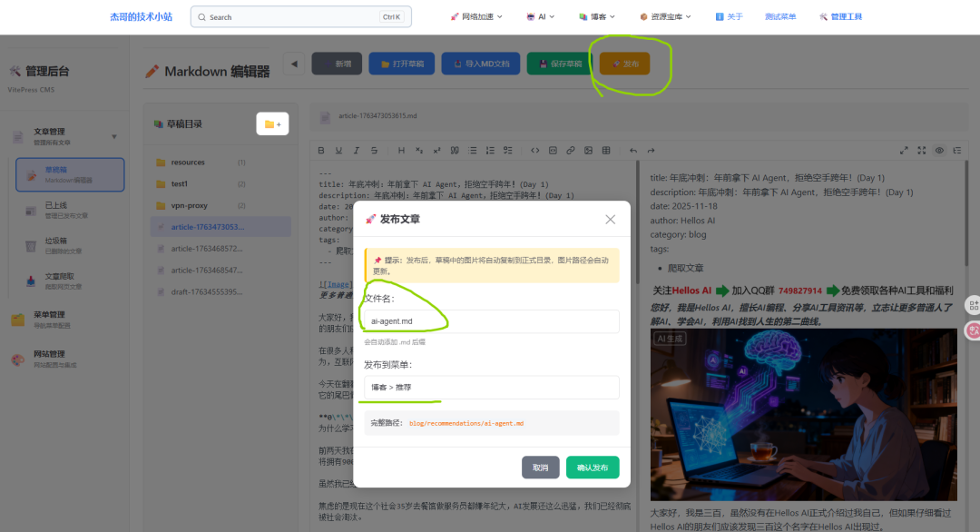Click the undo arrow in the toolbar
This screenshot has width=980, height=532.
(x=633, y=151)
